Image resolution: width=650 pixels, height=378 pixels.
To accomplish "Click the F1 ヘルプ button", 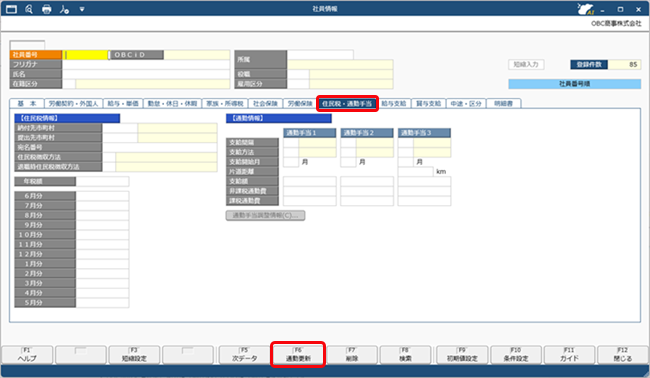I will 27,355.
